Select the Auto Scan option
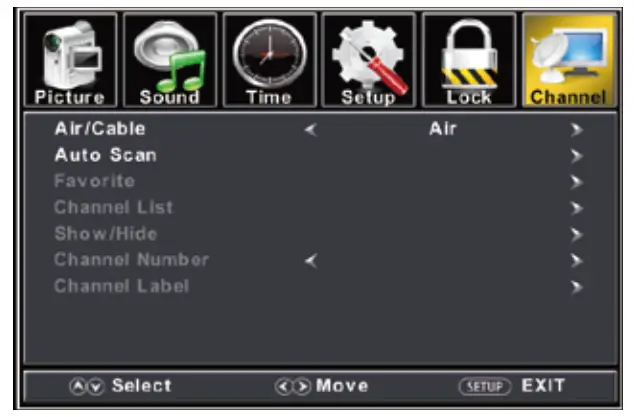 pos(106,155)
